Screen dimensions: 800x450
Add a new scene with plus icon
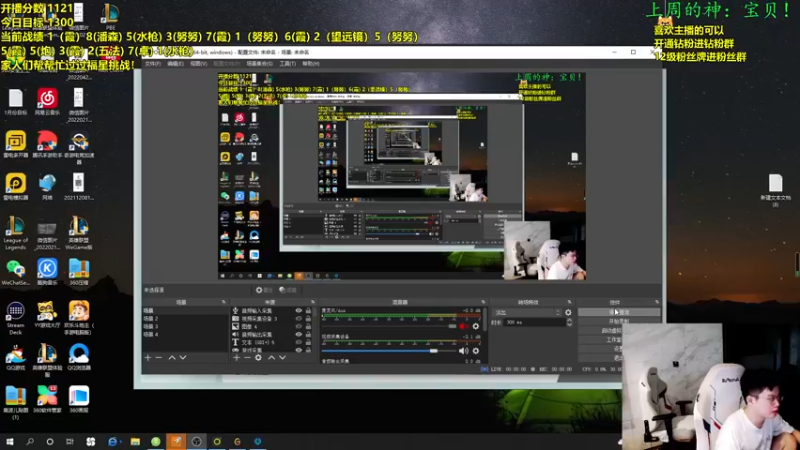tap(148, 358)
